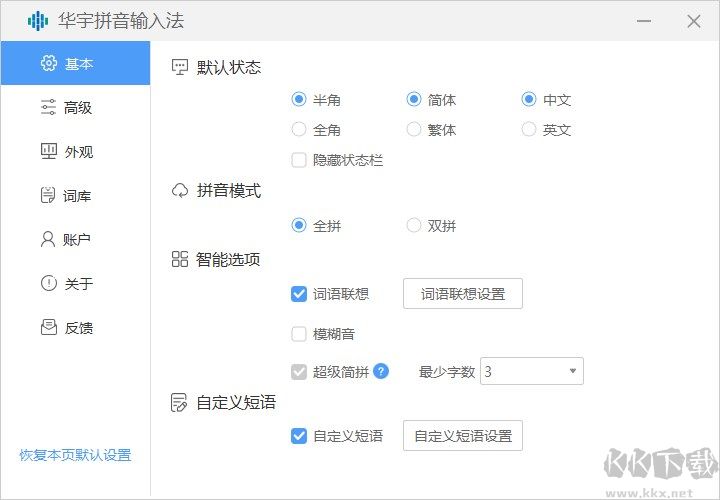Click the person icon beside 账户
The width and height of the screenshot is (720, 500).
48,239
